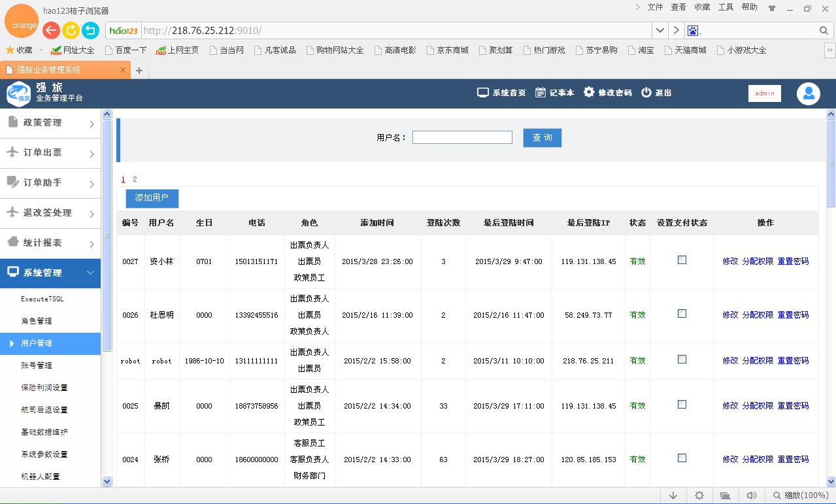Click the browser back arrow button

point(51,30)
